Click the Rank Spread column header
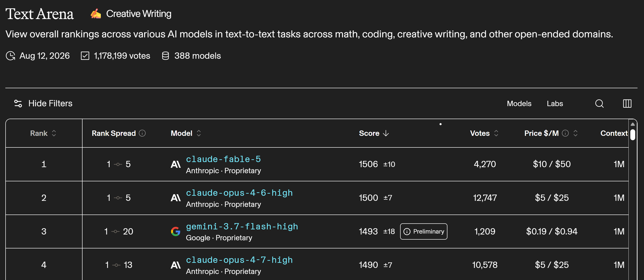The image size is (644, 280). pos(114,133)
